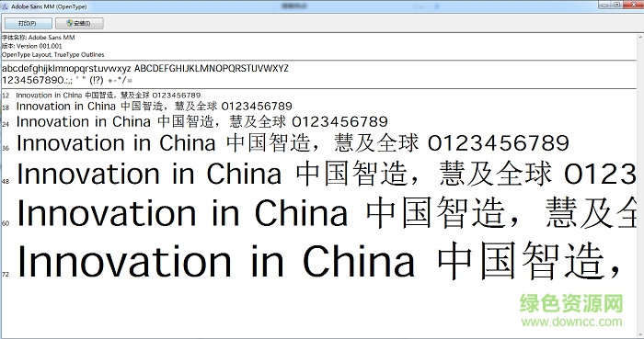Click the 18-point Innovation in China sample
644x339 pixels.
(154, 107)
